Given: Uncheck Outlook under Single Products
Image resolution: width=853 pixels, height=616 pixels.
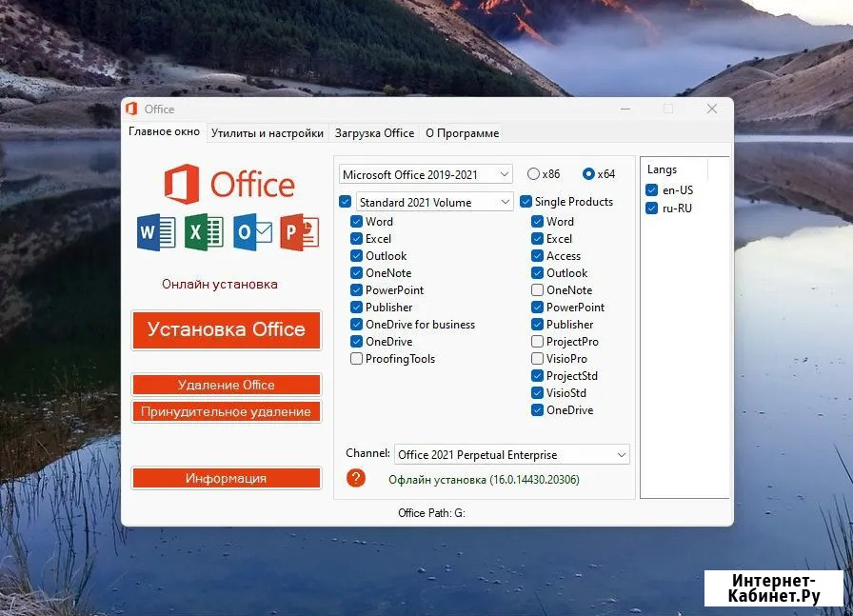Looking at the screenshot, I should pyautogui.click(x=537, y=273).
